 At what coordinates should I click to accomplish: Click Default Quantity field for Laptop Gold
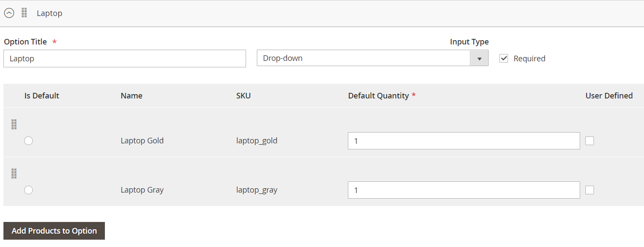coord(464,141)
